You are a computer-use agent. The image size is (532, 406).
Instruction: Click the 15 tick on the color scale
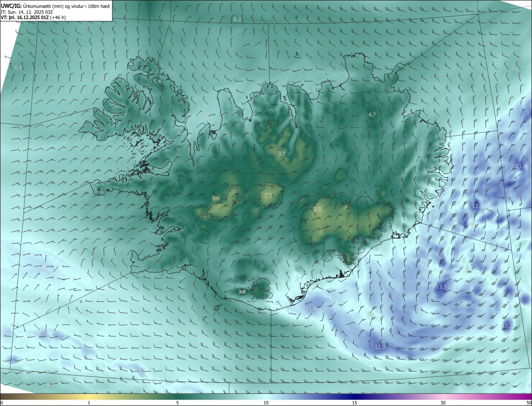[x=355, y=403]
